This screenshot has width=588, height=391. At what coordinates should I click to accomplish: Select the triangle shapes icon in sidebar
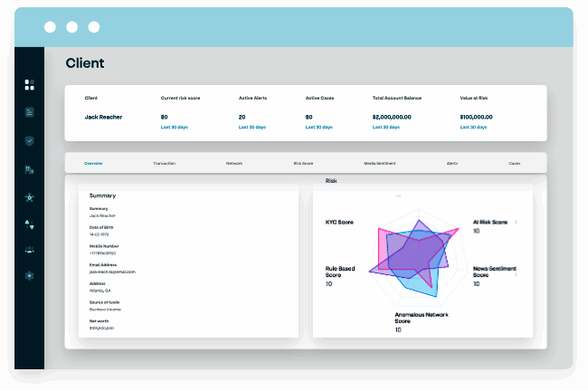tap(30, 223)
